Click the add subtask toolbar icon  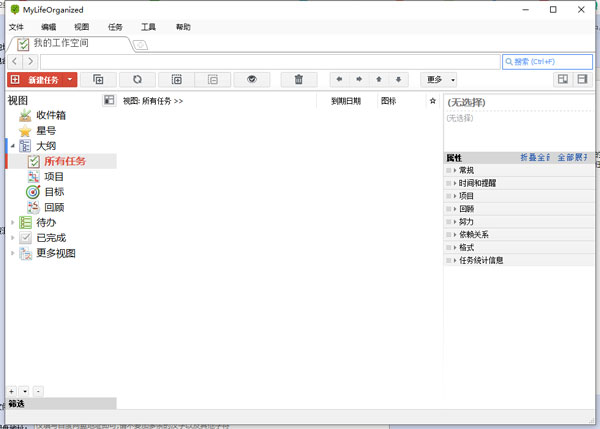98,80
